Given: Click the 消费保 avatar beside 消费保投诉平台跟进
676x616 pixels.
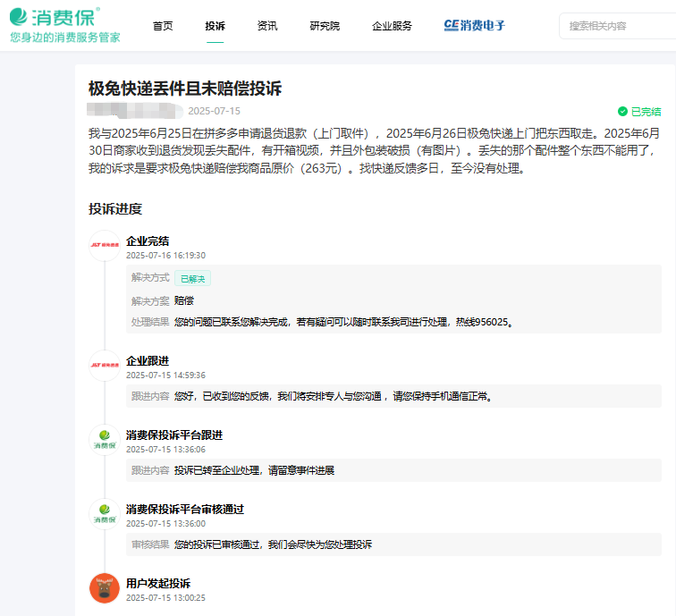Looking at the screenshot, I should coord(105,440).
